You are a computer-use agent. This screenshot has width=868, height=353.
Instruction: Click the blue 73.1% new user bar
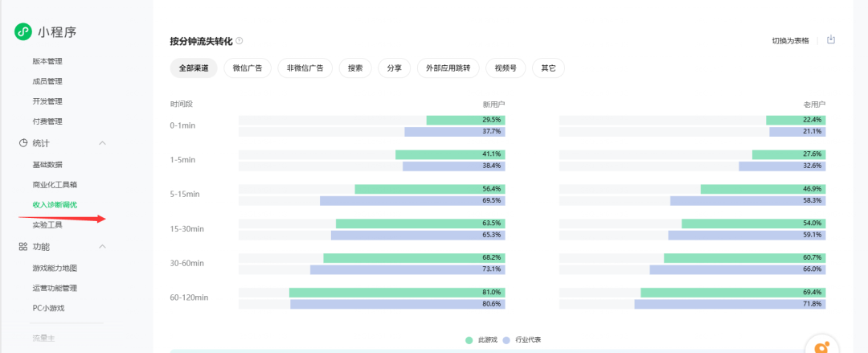pos(407,269)
